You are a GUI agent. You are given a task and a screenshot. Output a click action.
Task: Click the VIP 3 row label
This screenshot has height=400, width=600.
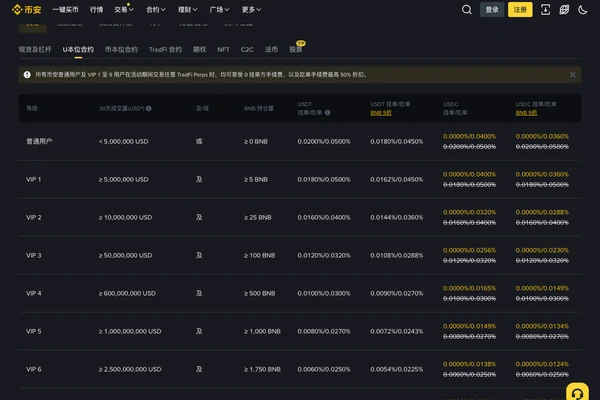34,255
